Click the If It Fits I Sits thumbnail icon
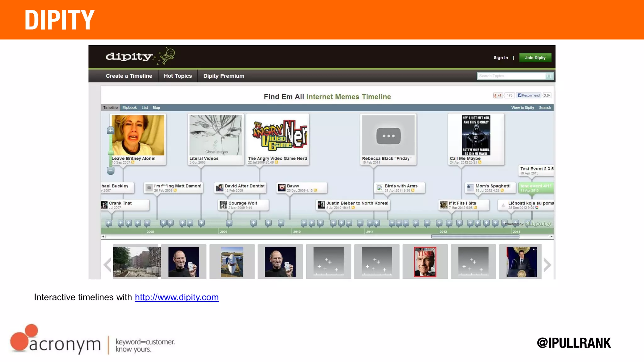This screenshot has width=644, height=362. click(444, 205)
